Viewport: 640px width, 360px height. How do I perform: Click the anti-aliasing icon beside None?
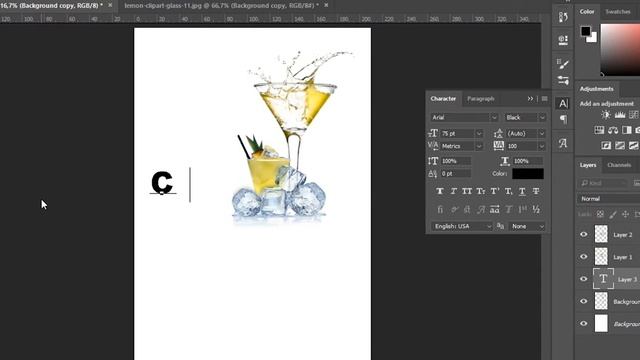point(500,226)
